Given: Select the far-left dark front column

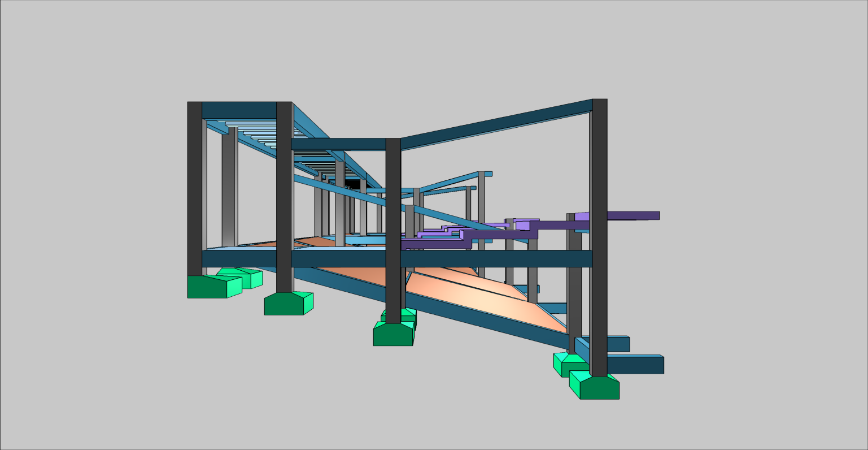Looking at the screenshot, I should (x=194, y=187).
